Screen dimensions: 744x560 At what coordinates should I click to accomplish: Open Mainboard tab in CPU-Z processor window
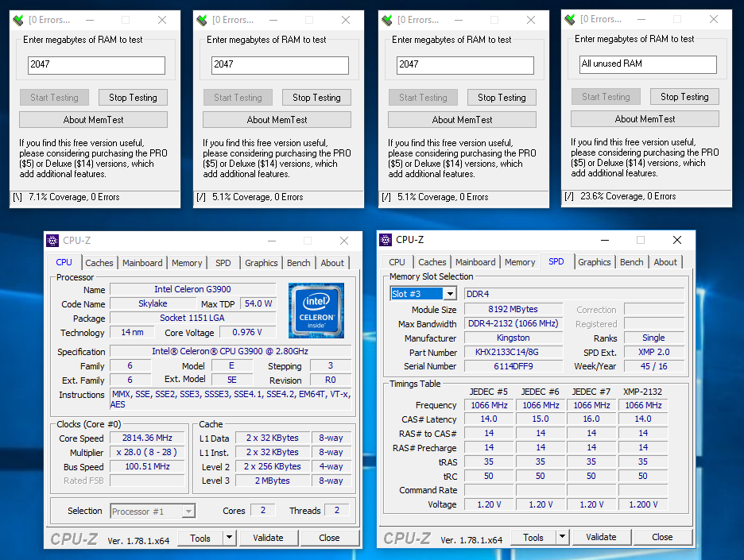(142, 263)
